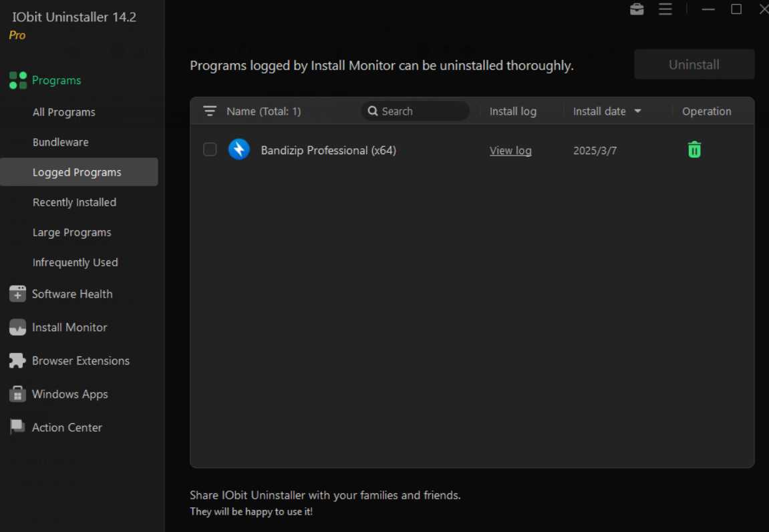Click the Windows Apps bag icon
The height and width of the screenshot is (532, 769).
[x=17, y=394]
